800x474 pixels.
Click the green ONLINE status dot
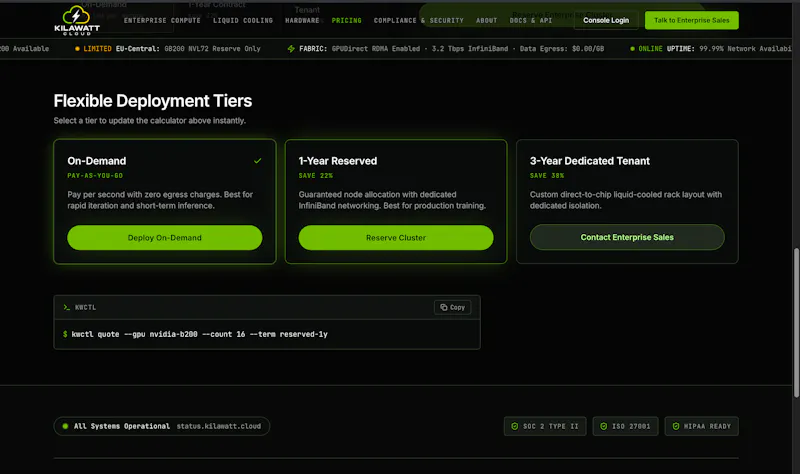[x=633, y=48]
